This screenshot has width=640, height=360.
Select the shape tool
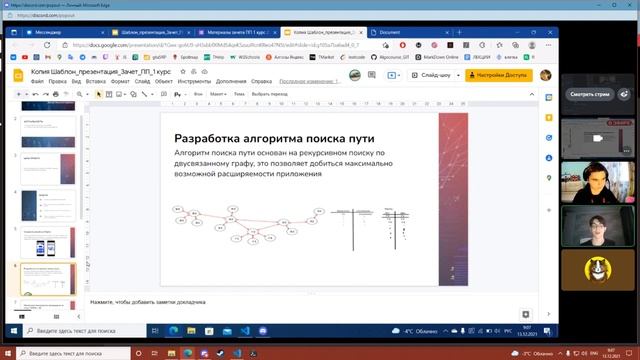[133, 94]
